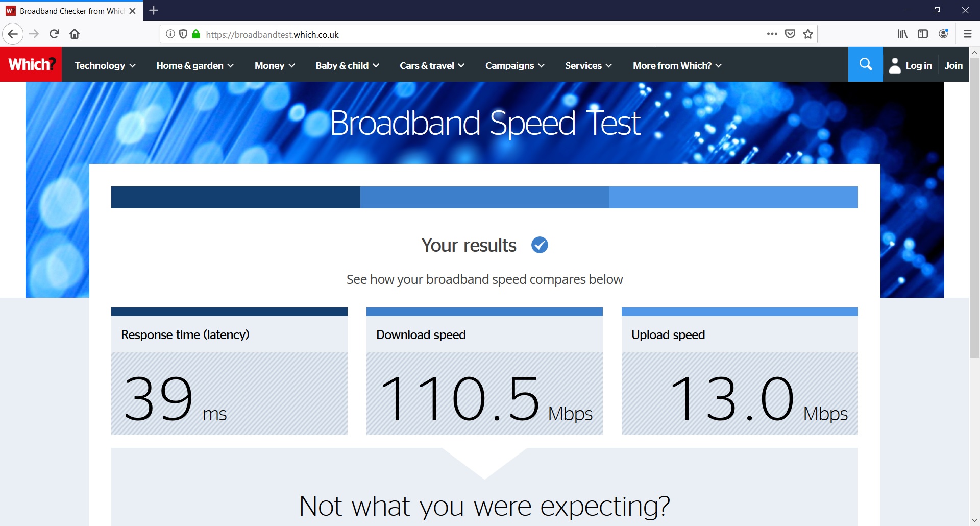Expand the Technology dropdown menu

pos(105,65)
